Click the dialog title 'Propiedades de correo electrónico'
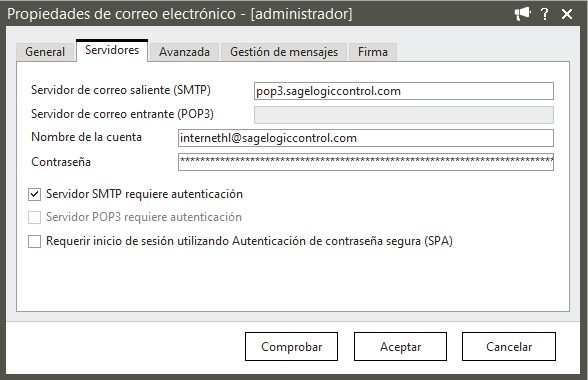Viewport: 588px width, 380px height. click(122, 14)
